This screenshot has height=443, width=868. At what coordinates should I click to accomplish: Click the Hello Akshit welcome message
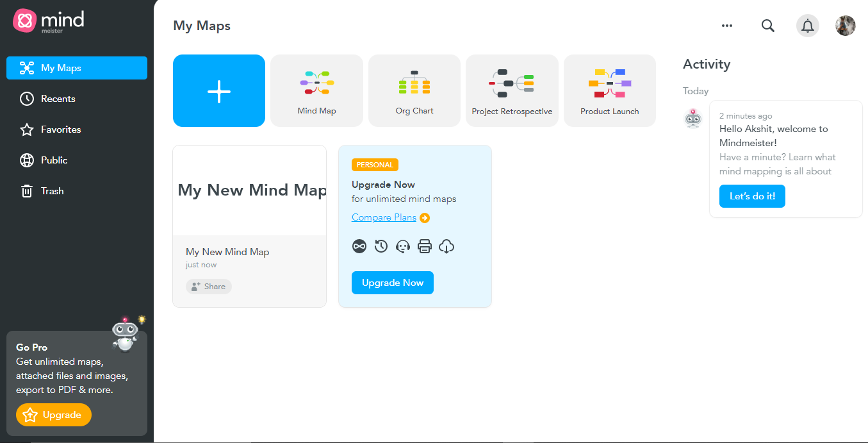click(x=773, y=136)
